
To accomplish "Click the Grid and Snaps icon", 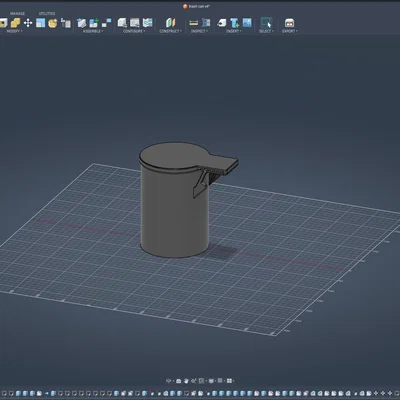I will click(220, 381).
